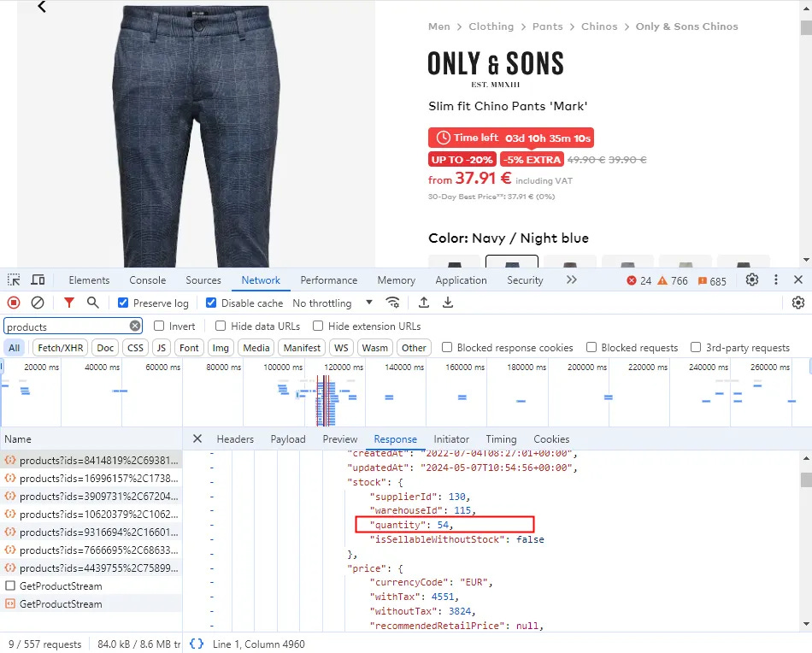The width and height of the screenshot is (812, 653).
Task: Open the No throttling dropdown
Action: pos(332,303)
